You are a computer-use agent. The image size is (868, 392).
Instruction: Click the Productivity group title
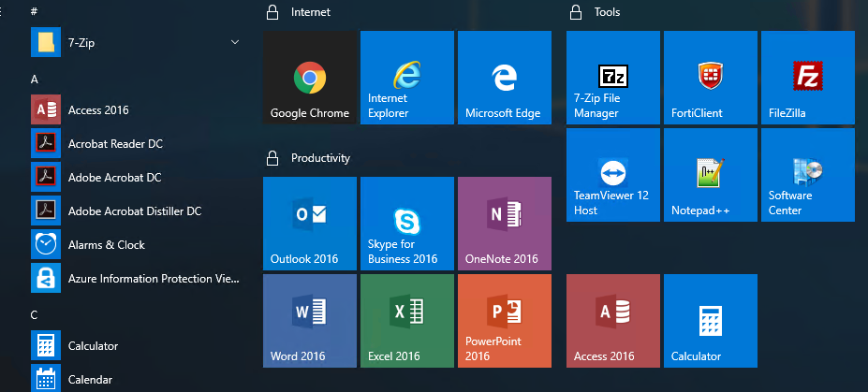coord(320,158)
